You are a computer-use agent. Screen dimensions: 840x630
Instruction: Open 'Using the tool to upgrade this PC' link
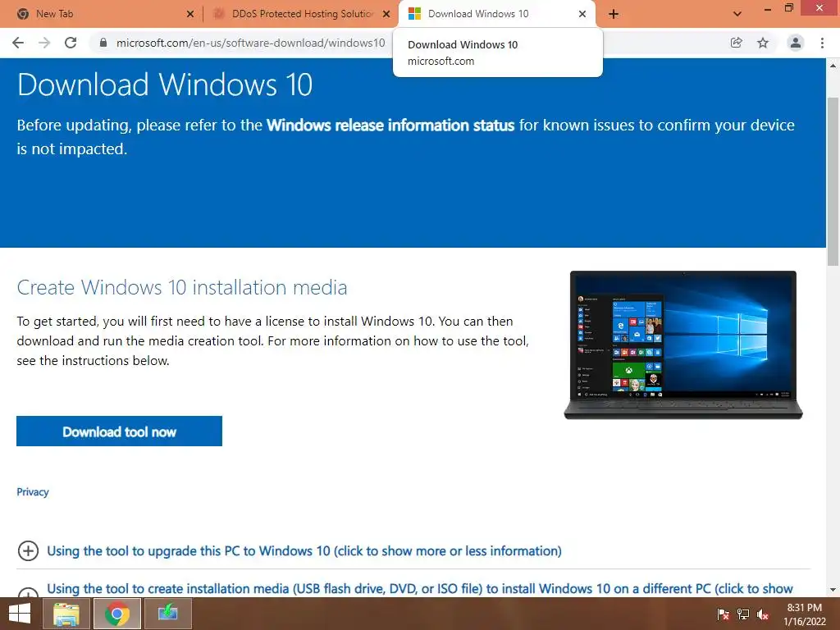coord(304,550)
